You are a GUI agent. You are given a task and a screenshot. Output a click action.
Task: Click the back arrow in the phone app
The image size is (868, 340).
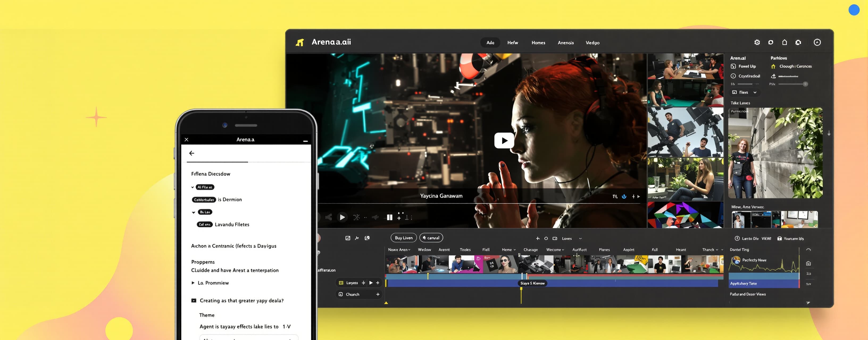(x=192, y=153)
